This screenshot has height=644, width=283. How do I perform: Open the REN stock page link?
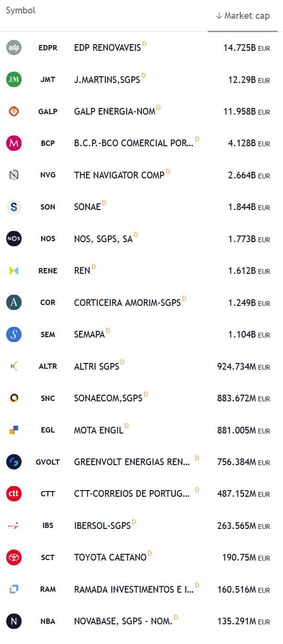[x=81, y=270]
